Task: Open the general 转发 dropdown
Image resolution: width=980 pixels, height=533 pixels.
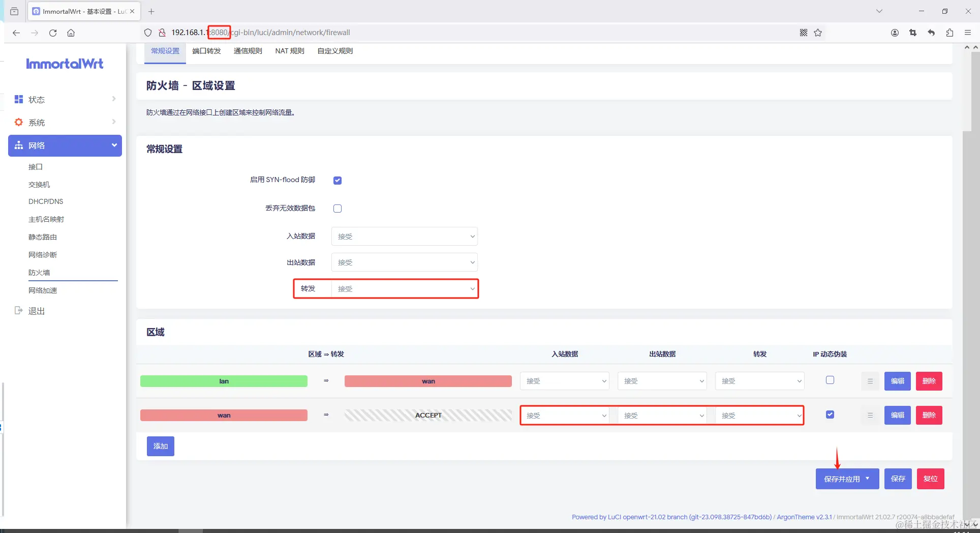Action: coord(405,289)
